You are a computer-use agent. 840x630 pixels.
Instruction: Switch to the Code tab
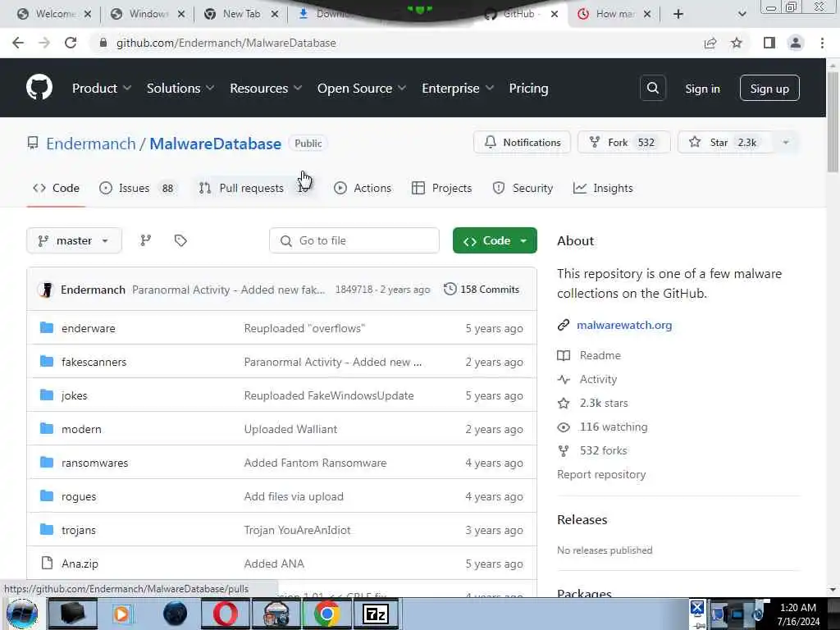56,188
